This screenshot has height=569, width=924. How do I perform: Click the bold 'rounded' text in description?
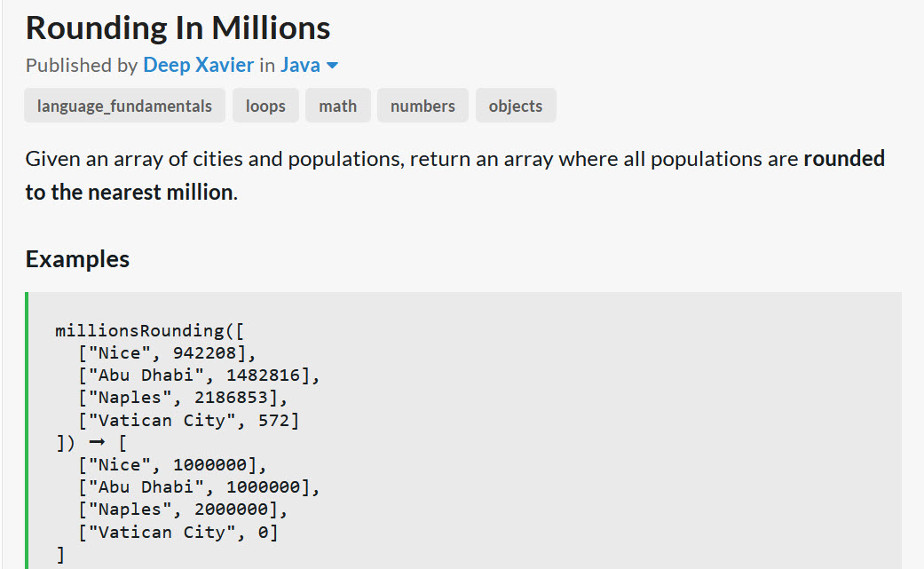pyautogui.click(x=844, y=158)
